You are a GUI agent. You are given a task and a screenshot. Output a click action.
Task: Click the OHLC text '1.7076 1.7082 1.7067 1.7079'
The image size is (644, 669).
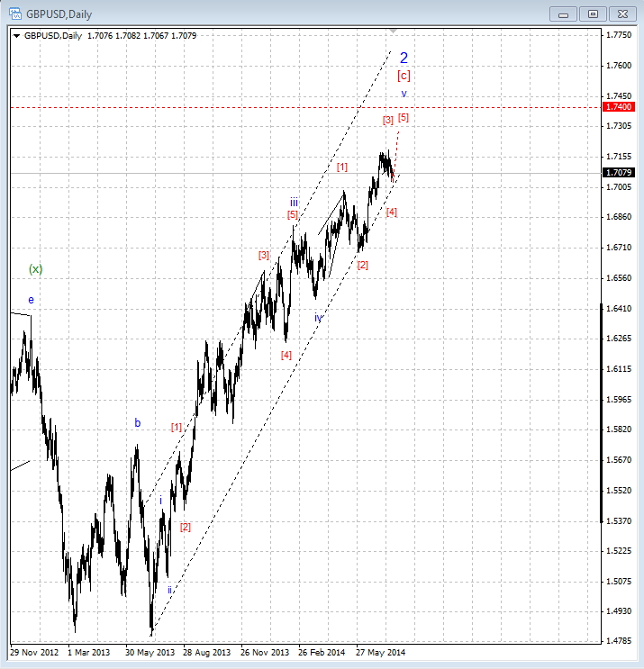coord(141,36)
